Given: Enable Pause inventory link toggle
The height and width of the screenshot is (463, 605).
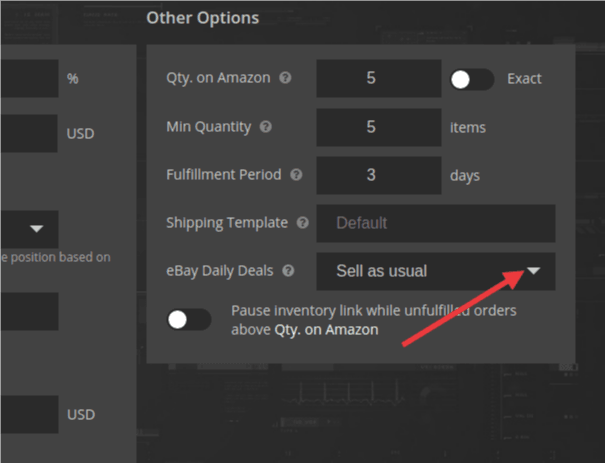Looking at the screenshot, I should [x=189, y=319].
